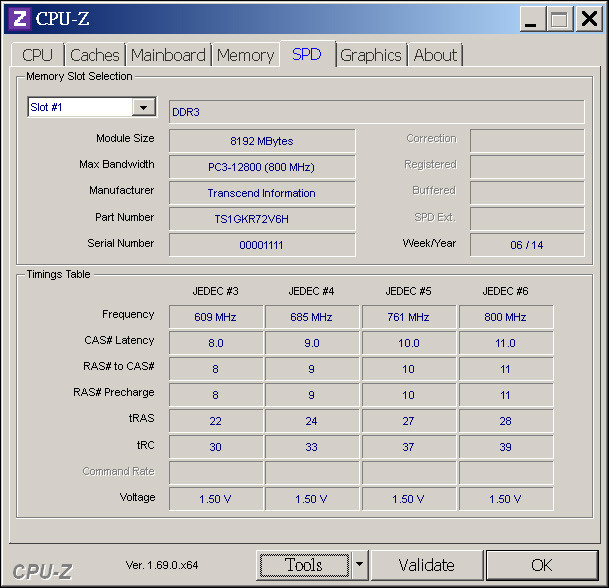Switch to the About tab
This screenshot has height=588, width=609.
[435, 55]
